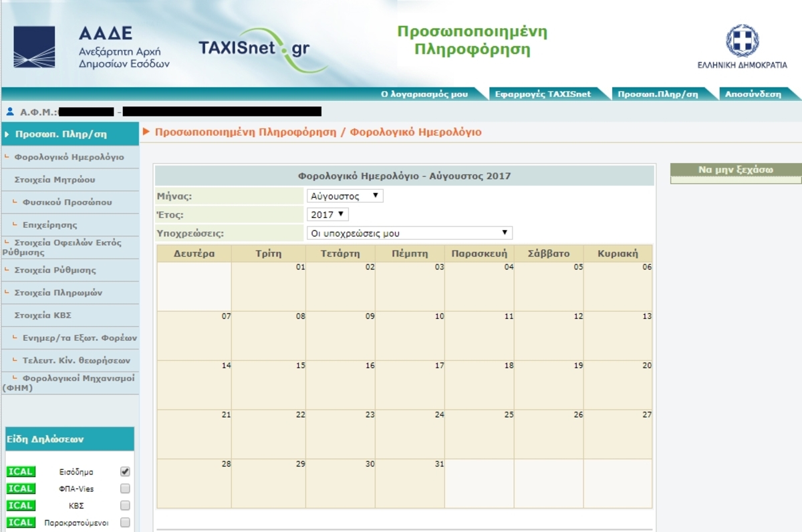Screen dimensions: 802x532
Task: Download ICAL for Εισόδημα
Action: tap(20, 472)
